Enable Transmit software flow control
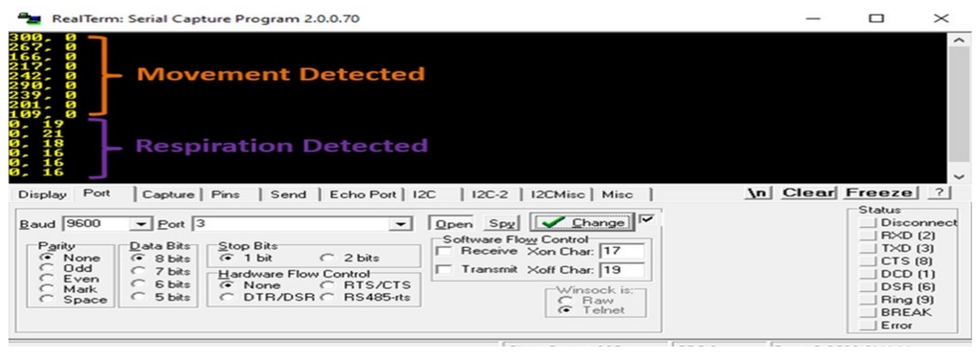 tap(444, 270)
